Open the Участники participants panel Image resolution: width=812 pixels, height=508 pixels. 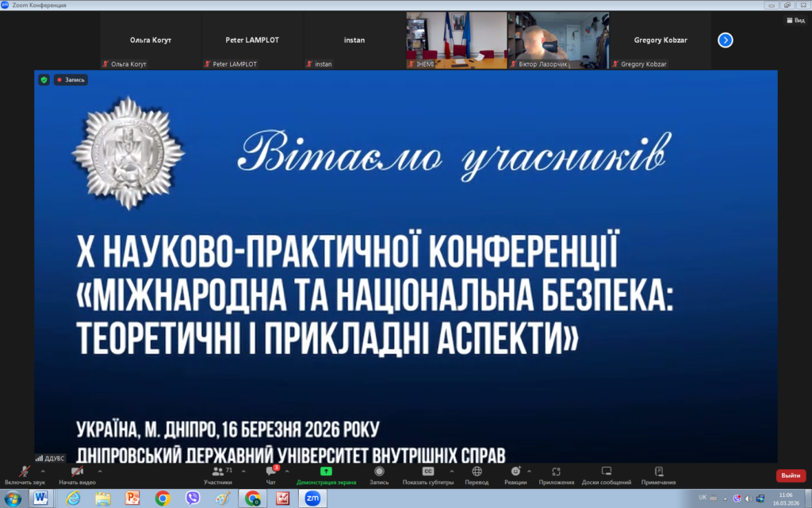tap(218, 472)
